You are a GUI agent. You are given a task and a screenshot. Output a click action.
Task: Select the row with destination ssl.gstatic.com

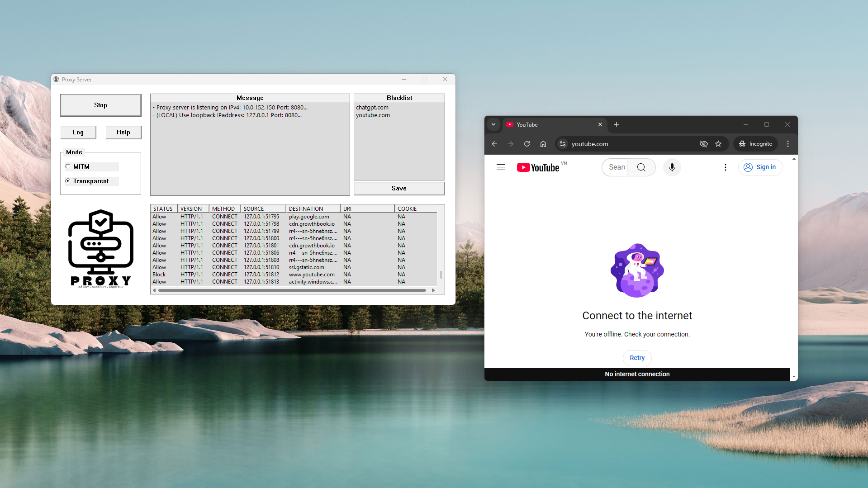coord(294,267)
